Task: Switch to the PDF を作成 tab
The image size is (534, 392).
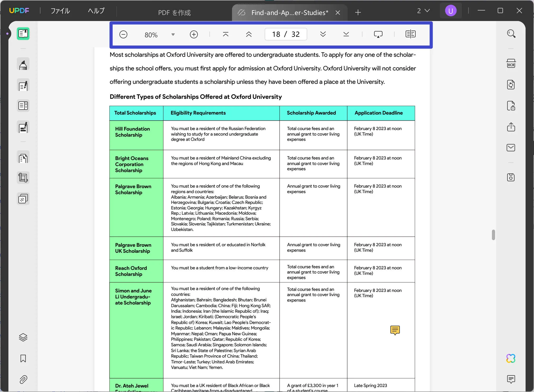Action: coord(174,13)
